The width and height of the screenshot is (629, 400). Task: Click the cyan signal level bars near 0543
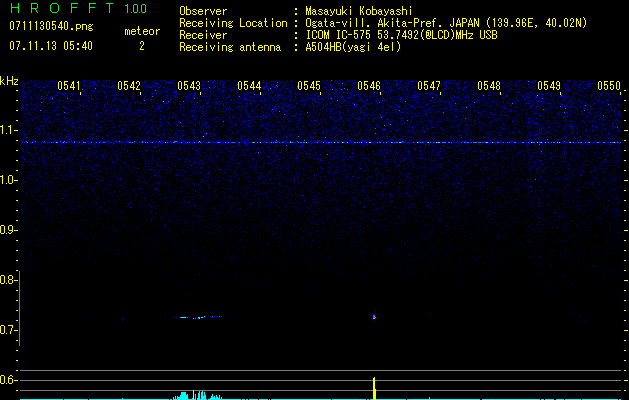point(197,395)
